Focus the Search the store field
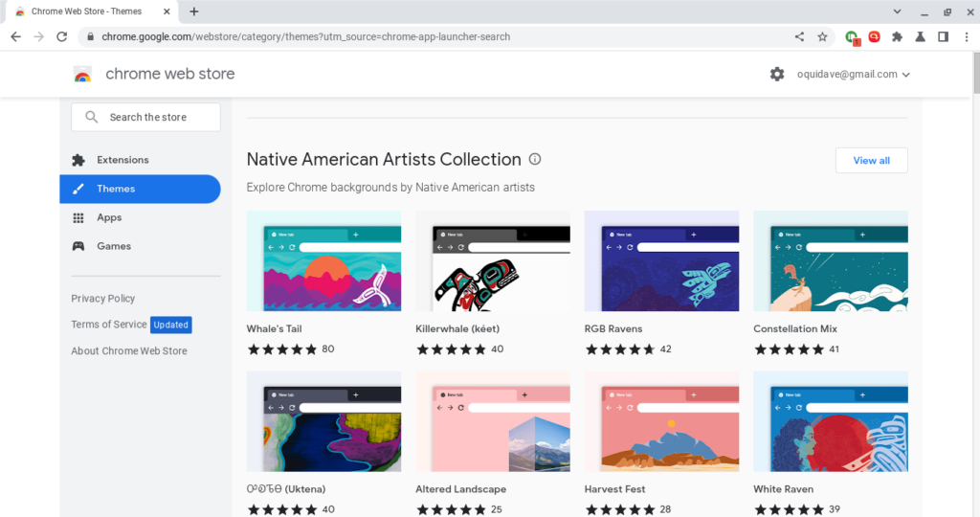980x517 pixels. 145,117
